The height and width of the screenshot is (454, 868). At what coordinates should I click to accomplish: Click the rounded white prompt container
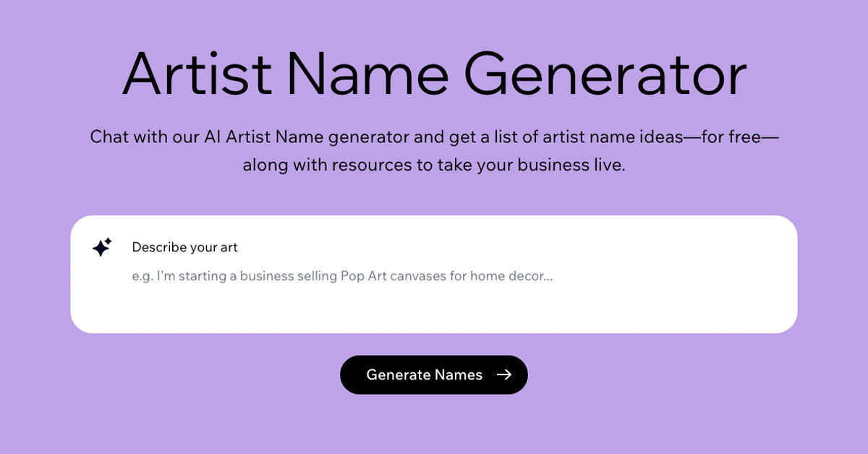click(x=434, y=272)
